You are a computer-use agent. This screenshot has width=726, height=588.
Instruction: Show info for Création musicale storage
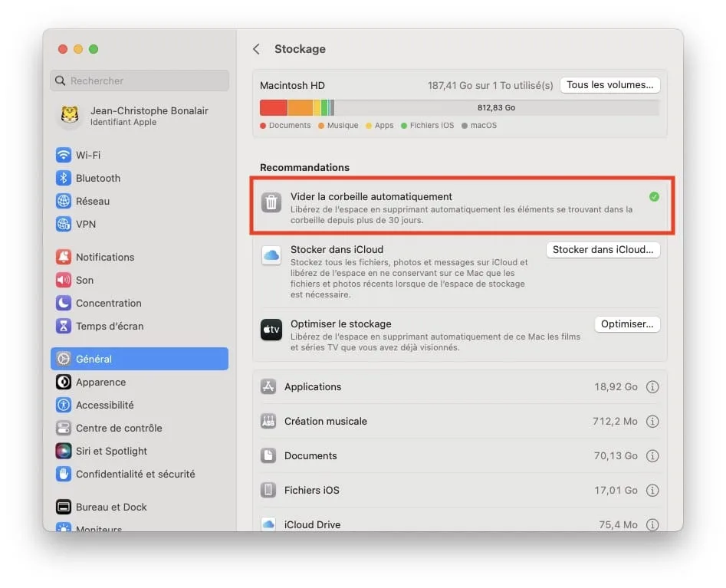coord(652,422)
